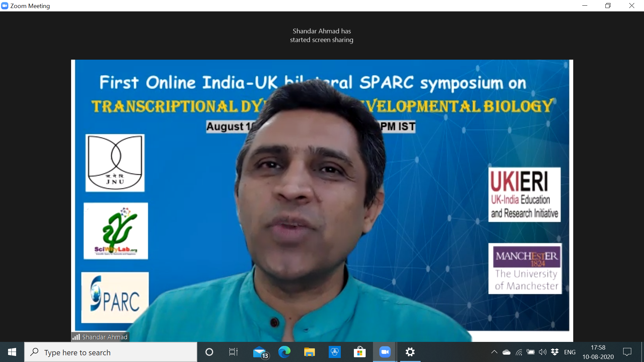
Task: Click the Type here to search box
Action: [x=111, y=352]
